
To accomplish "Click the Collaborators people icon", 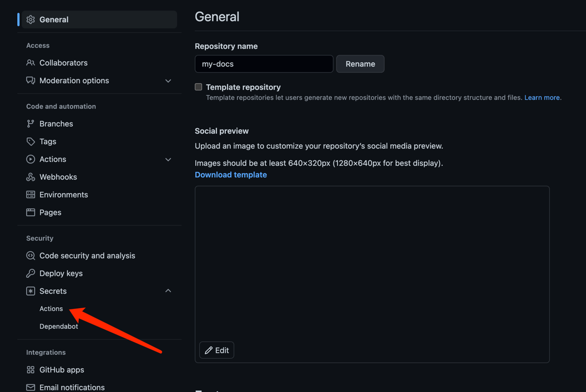I will tap(31, 63).
